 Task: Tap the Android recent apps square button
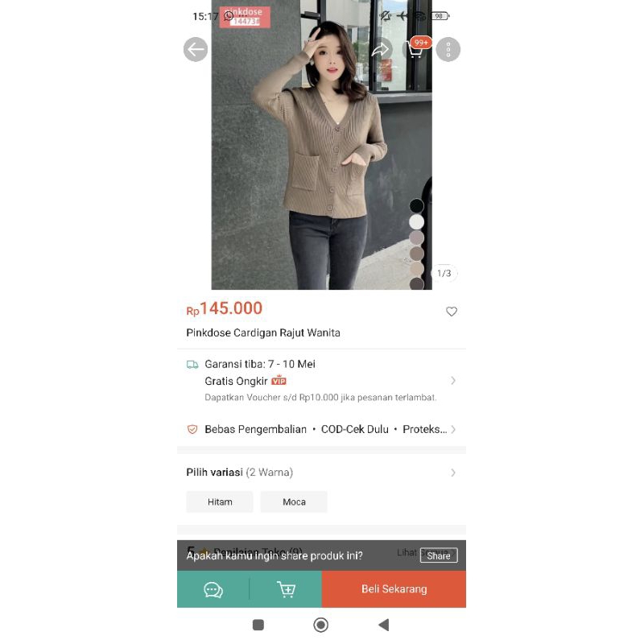(258, 625)
